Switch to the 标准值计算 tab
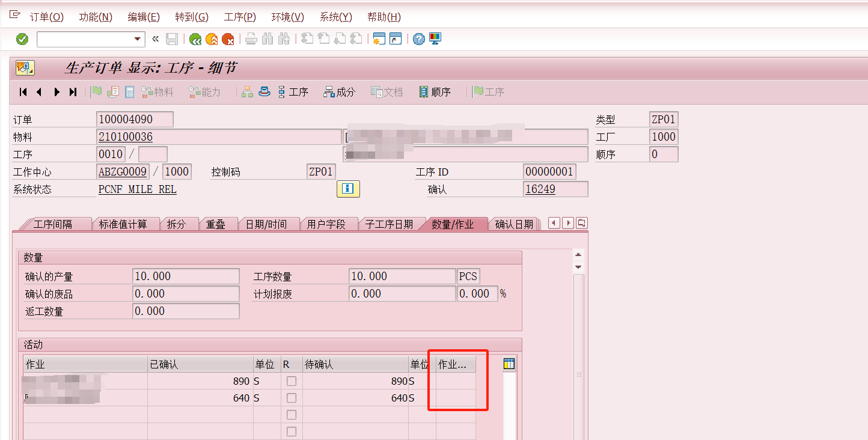The image size is (868, 440). pos(123,224)
